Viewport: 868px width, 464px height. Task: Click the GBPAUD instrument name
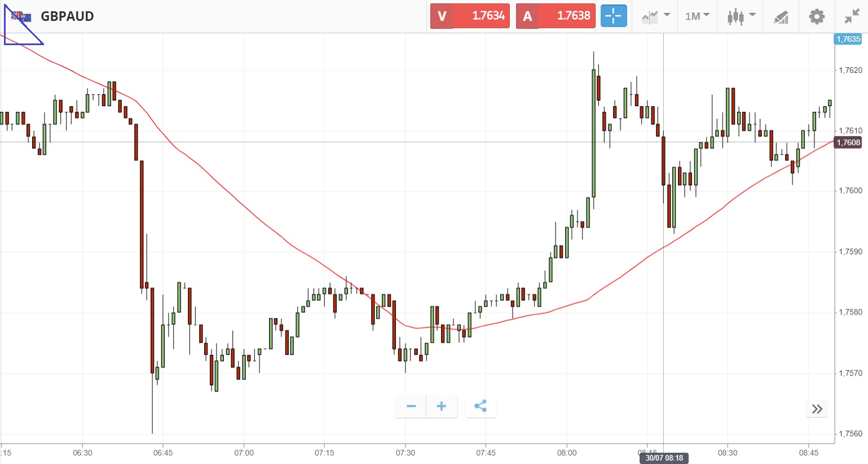67,16
